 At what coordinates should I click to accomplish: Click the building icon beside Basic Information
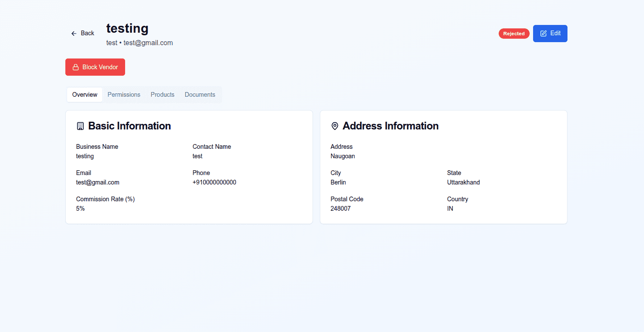click(x=80, y=126)
